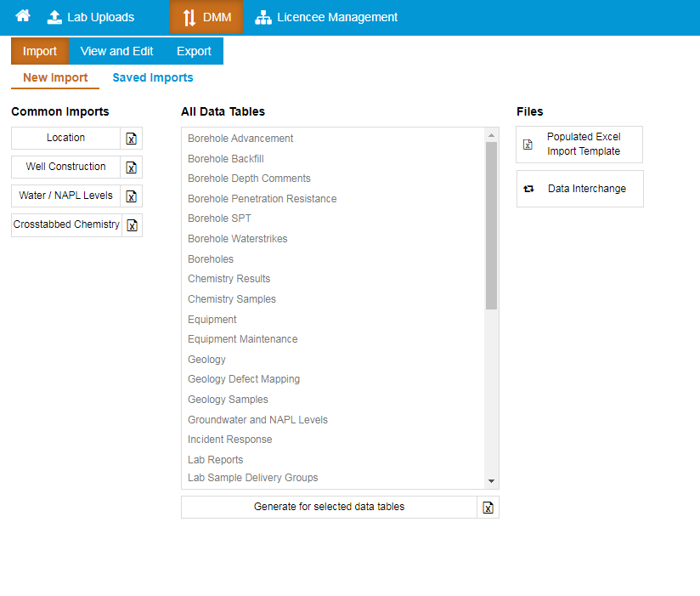Select Chemistry Results in data tables list
700x596 pixels.
click(229, 279)
